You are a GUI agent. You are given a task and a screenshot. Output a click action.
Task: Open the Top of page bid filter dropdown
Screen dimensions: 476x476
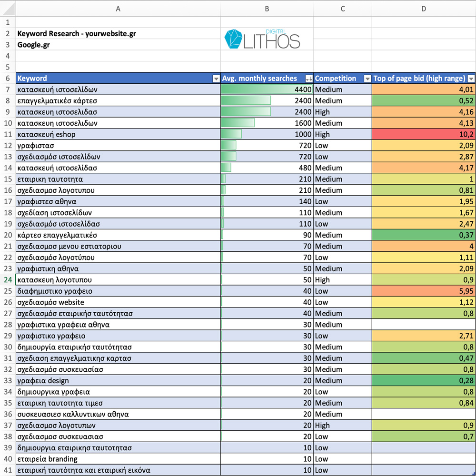[471, 79]
